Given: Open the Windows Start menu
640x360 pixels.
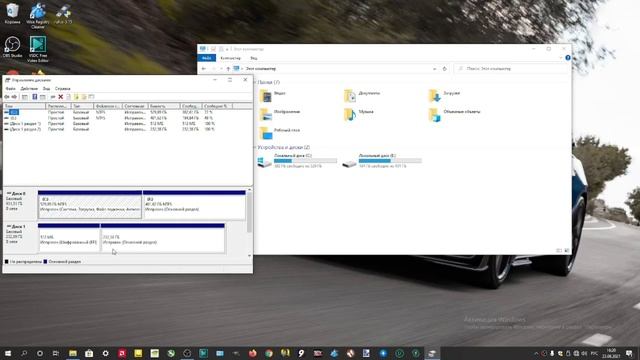Looking at the screenshot, I should [8, 353].
